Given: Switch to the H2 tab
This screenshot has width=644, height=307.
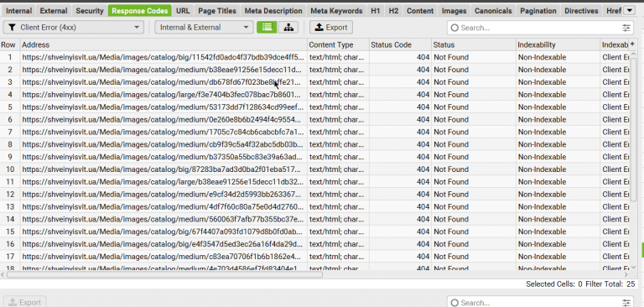Looking at the screenshot, I should pyautogui.click(x=393, y=11).
